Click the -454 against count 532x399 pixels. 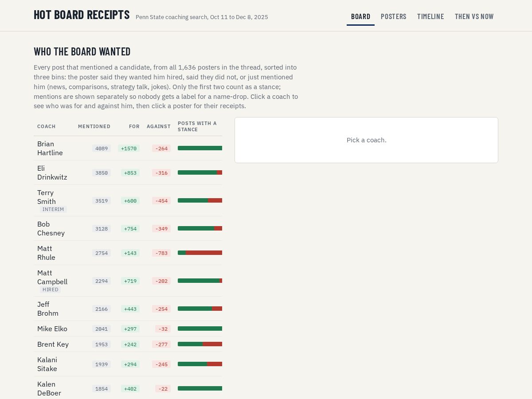click(x=161, y=201)
